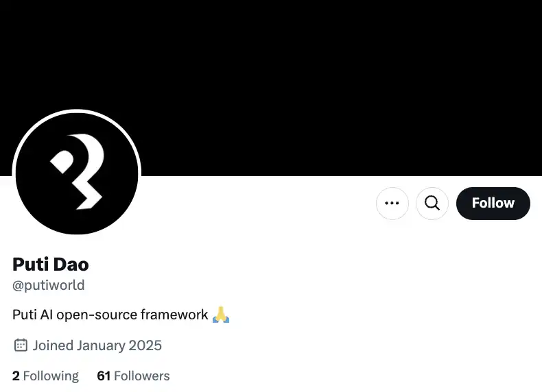Click the white logo glyph in avatar
Image resolution: width=542 pixels, height=392 pixels.
click(78, 171)
